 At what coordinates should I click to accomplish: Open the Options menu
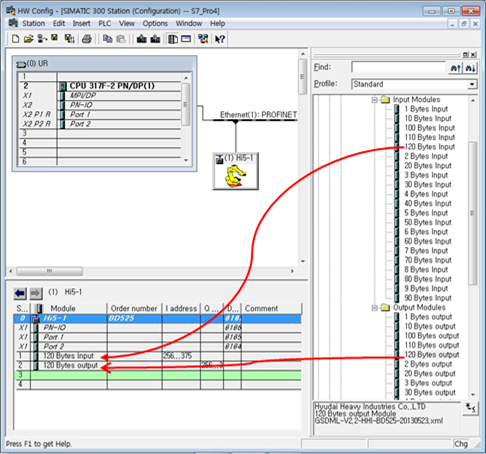(x=155, y=23)
